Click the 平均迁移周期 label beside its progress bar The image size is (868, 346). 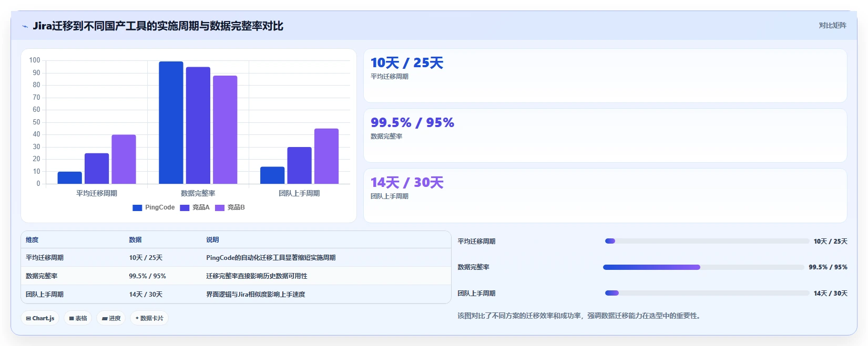coord(476,242)
